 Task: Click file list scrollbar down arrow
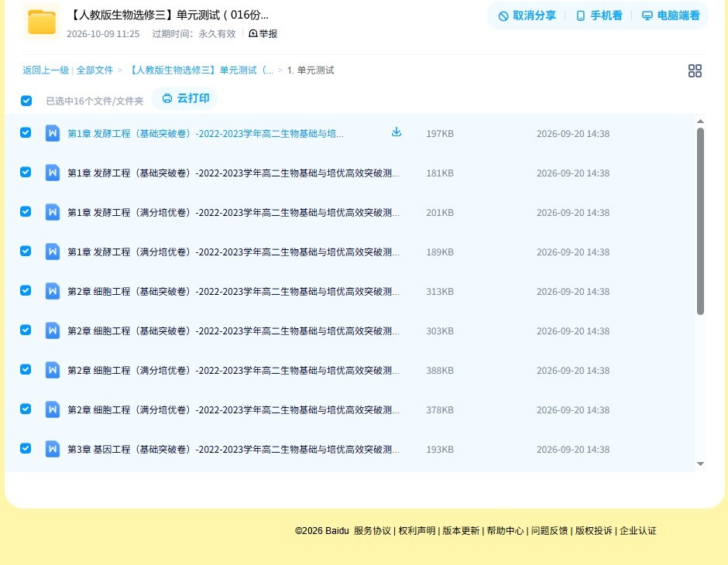[701, 464]
